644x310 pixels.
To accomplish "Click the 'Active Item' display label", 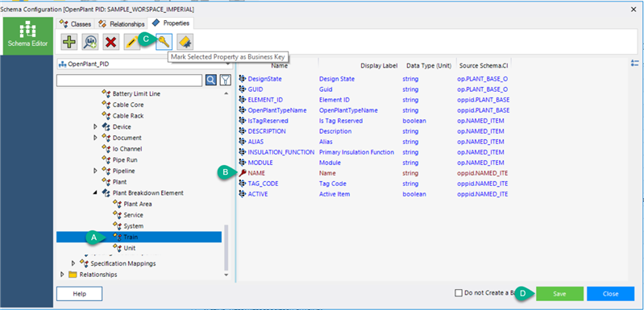I will [334, 194].
